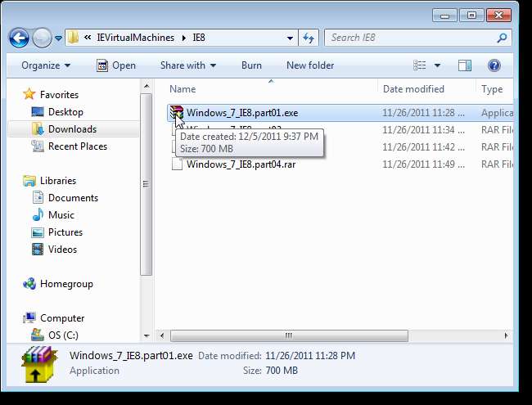The height and width of the screenshot is (405, 532).
Task: Click the 11/26/2011 11:49 date cell
Action: [x=423, y=164]
